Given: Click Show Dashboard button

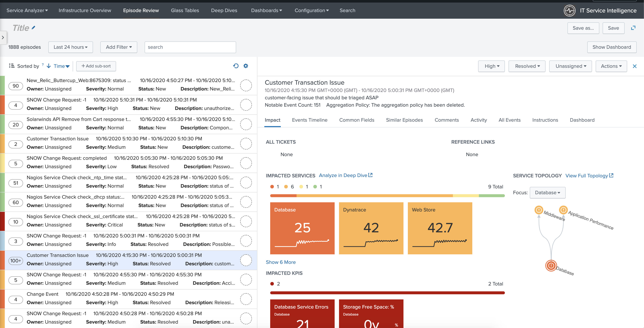Looking at the screenshot, I should tap(612, 47).
